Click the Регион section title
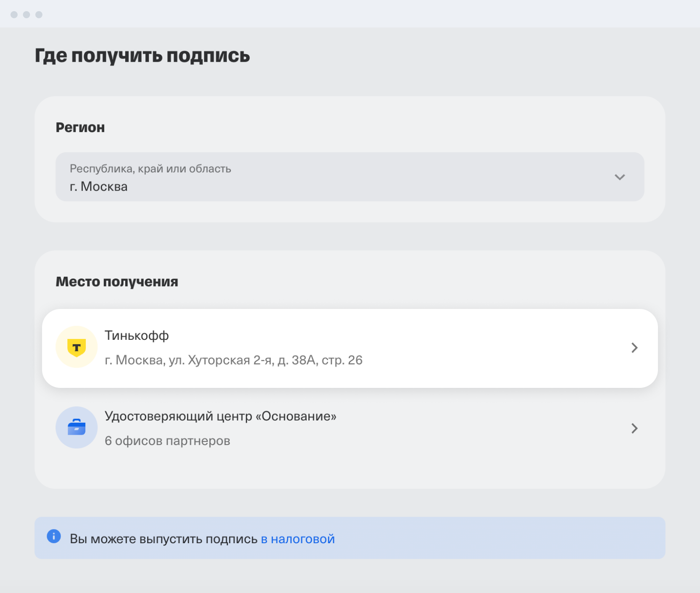This screenshot has width=700, height=593. coord(80,127)
